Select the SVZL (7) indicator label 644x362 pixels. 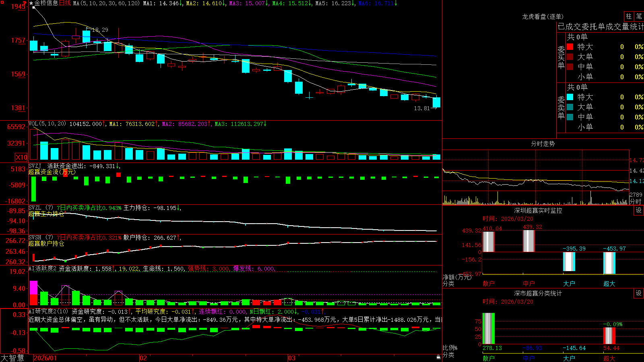pos(41,208)
